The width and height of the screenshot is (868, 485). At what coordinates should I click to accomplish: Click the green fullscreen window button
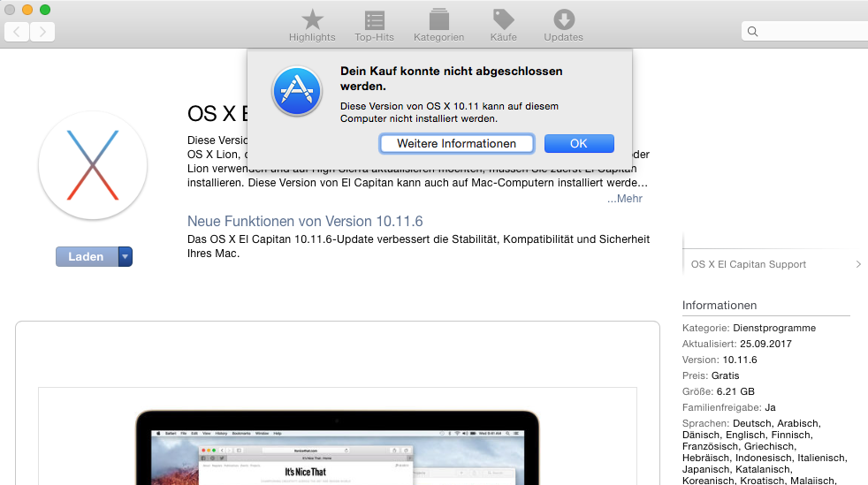coord(45,10)
